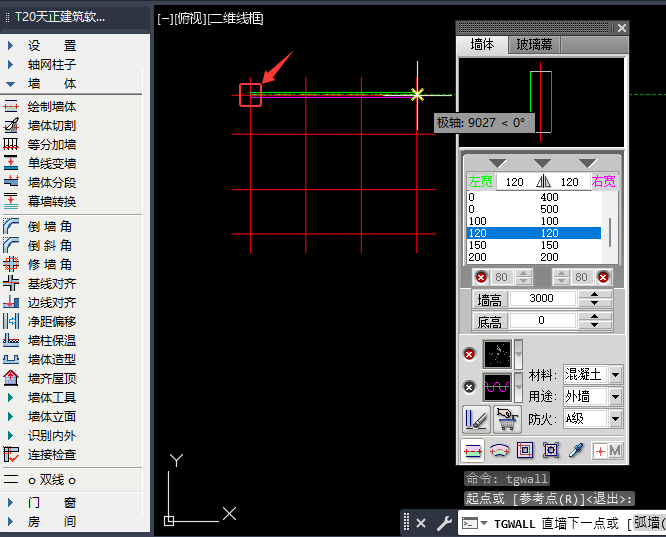Click the 右宽 right width label button
This screenshot has width=666, height=537.
pyautogui.click(x=604, y=182)
